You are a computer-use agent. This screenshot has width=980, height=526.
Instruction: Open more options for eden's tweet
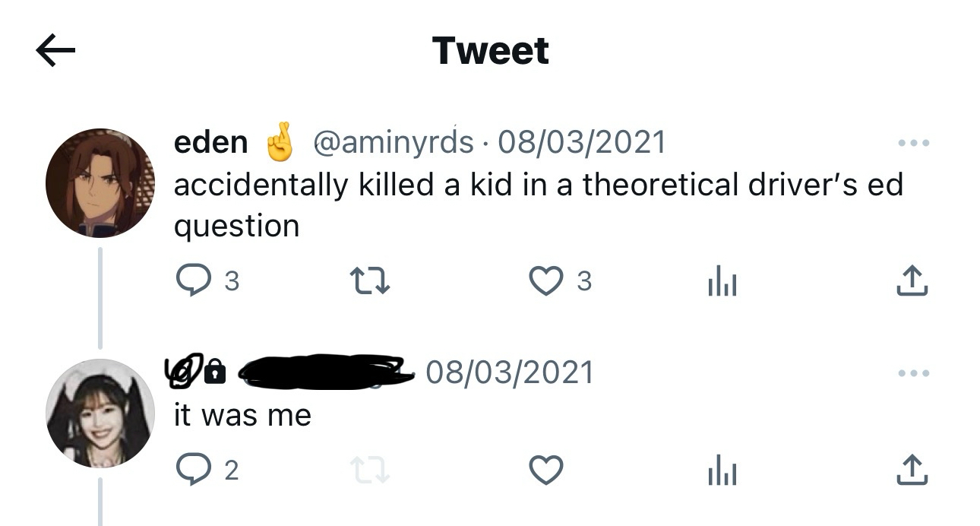coord(912,143)
